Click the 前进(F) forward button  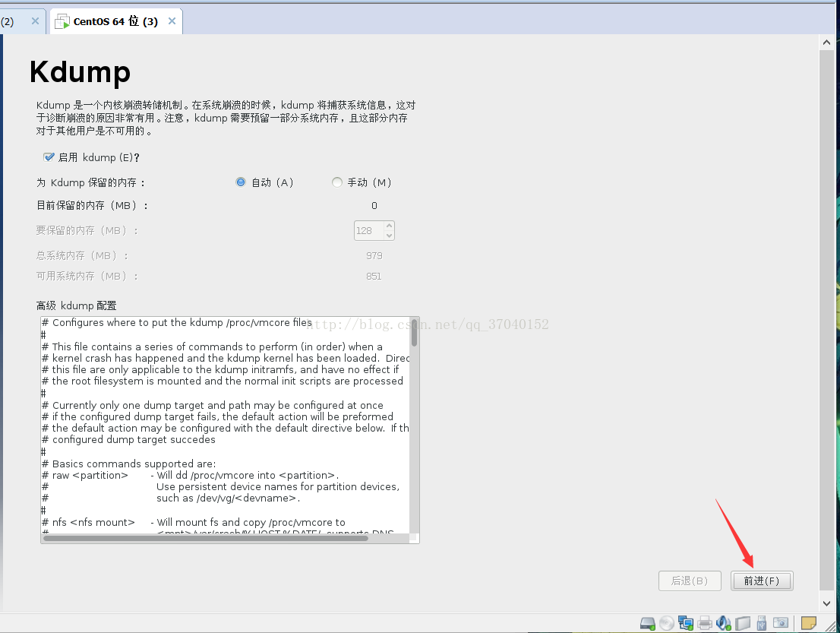[762, 581]
